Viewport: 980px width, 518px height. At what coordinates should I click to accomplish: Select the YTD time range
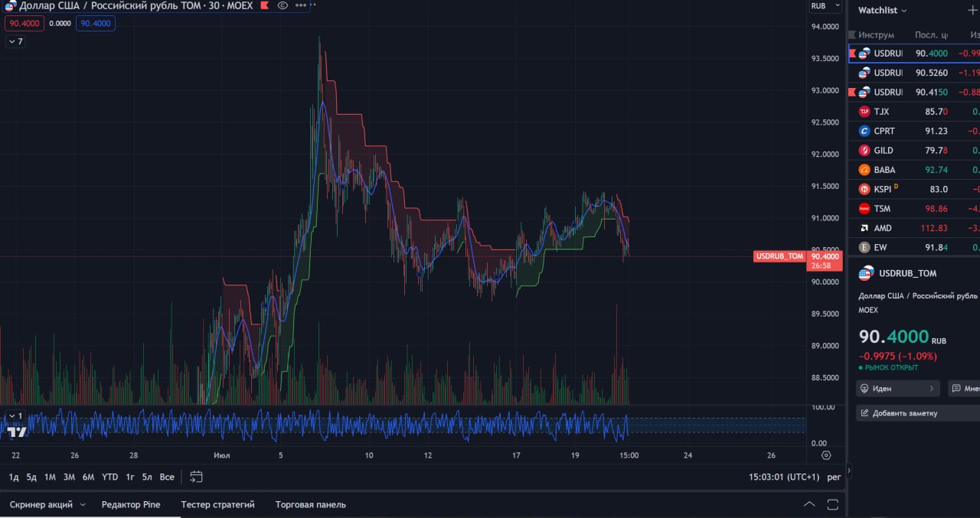point(109,477)
